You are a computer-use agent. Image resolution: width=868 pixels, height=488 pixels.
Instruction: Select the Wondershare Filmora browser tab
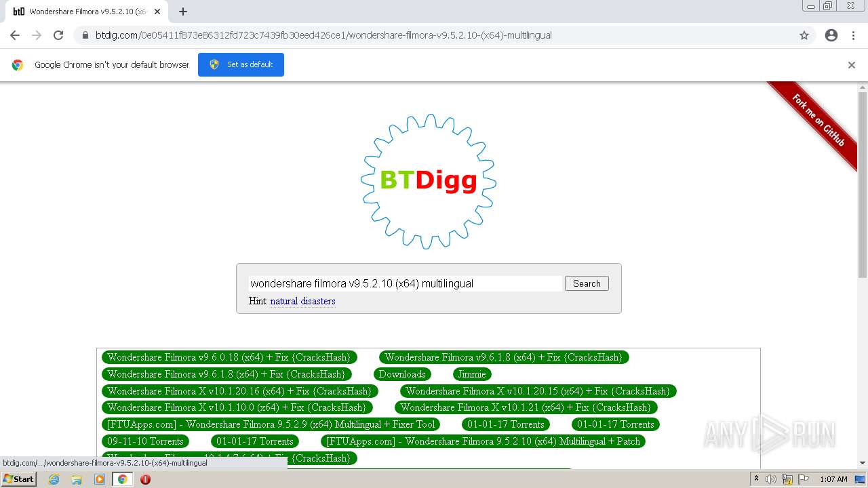point(86,12)
